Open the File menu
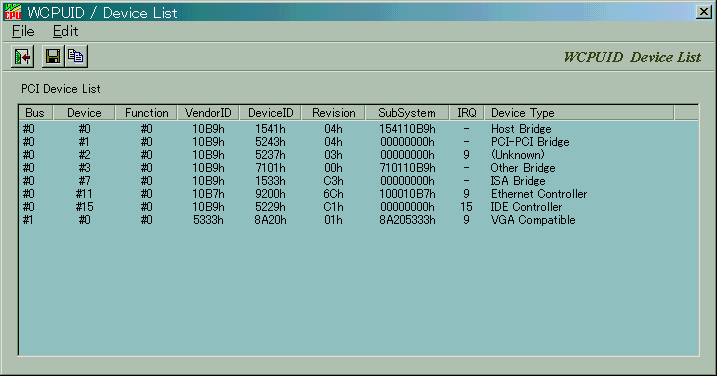 pos(23,31)
